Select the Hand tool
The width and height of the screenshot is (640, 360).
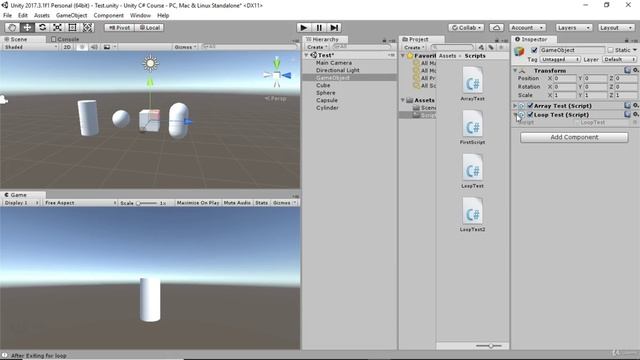(x=12, y=27)
